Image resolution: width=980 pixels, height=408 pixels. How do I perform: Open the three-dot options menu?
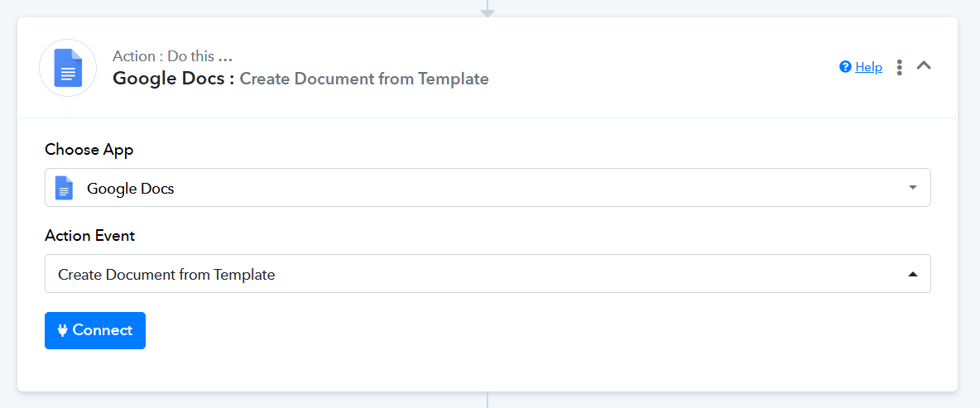click(x=900, y=67)
